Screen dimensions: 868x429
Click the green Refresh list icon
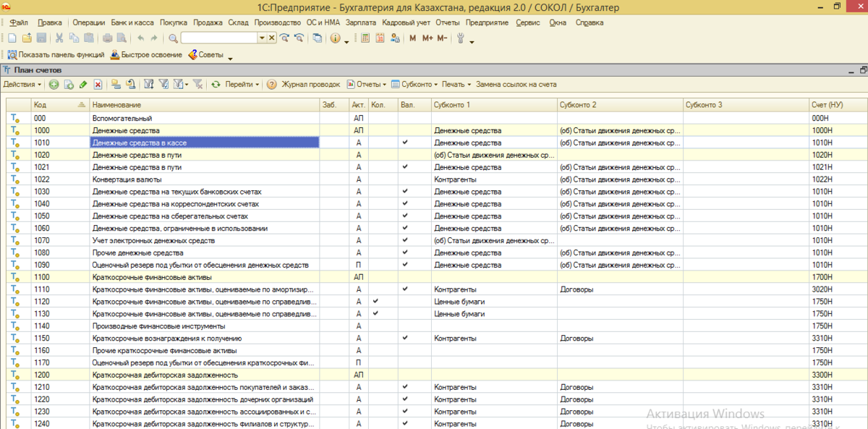(216, 85)
